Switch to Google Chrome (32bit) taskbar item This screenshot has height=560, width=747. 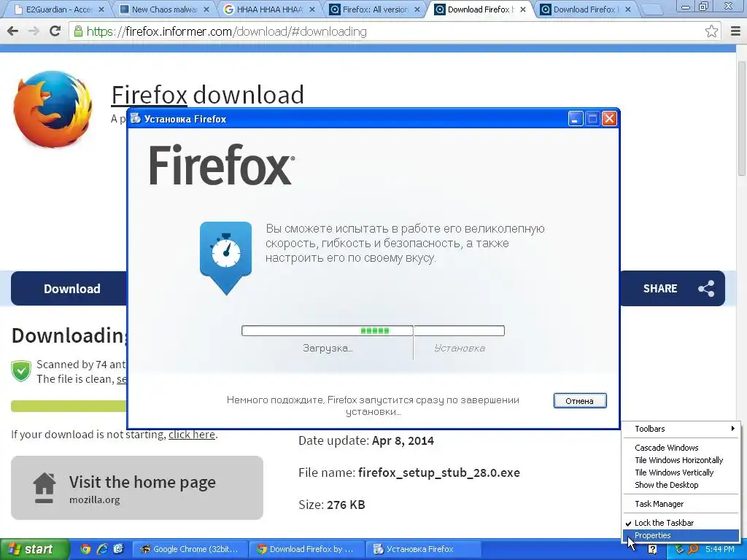point(190,549)
